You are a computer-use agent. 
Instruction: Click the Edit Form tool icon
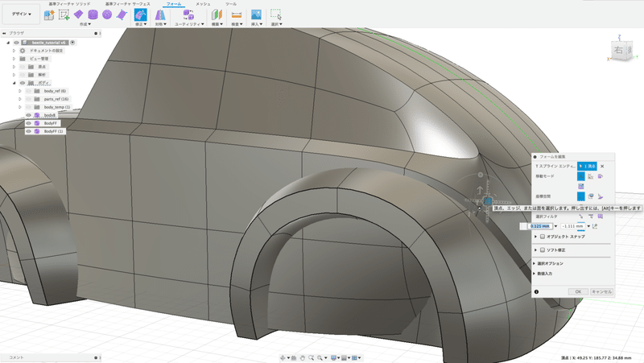[140, 15]
